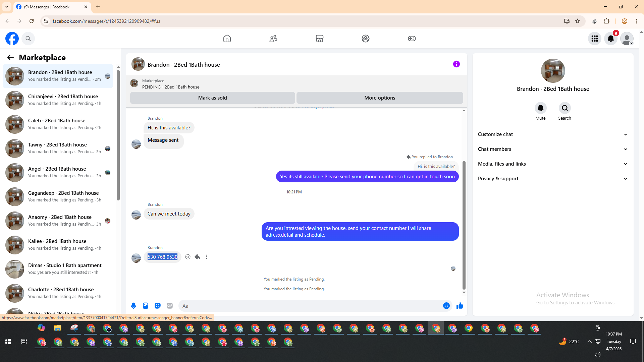The image size is (644, 362).
Task: Open conversation information icon
Action: tap(457, 64)
